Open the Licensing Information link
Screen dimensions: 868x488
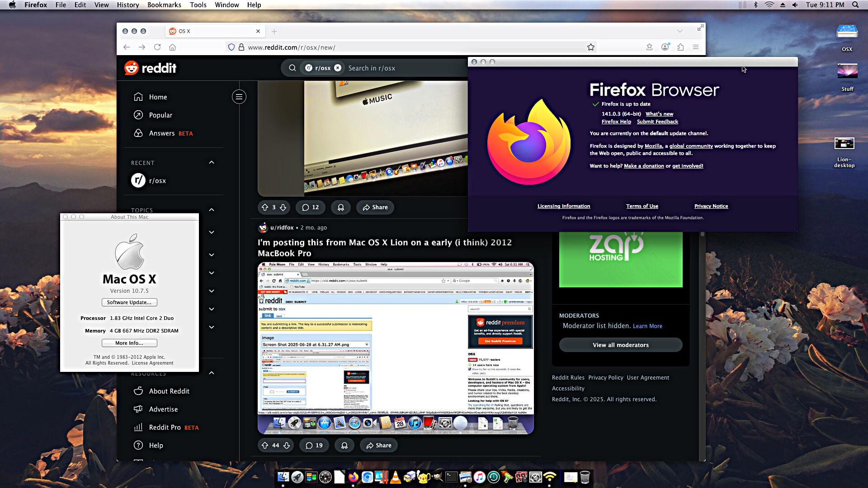tap(564, 206)
